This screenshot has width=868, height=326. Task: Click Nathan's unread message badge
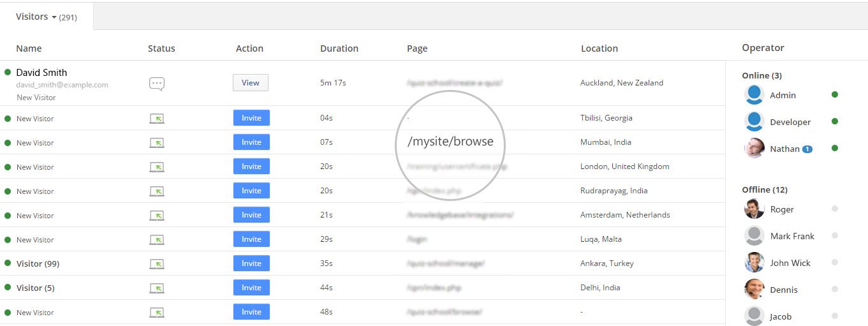[807, 149]
